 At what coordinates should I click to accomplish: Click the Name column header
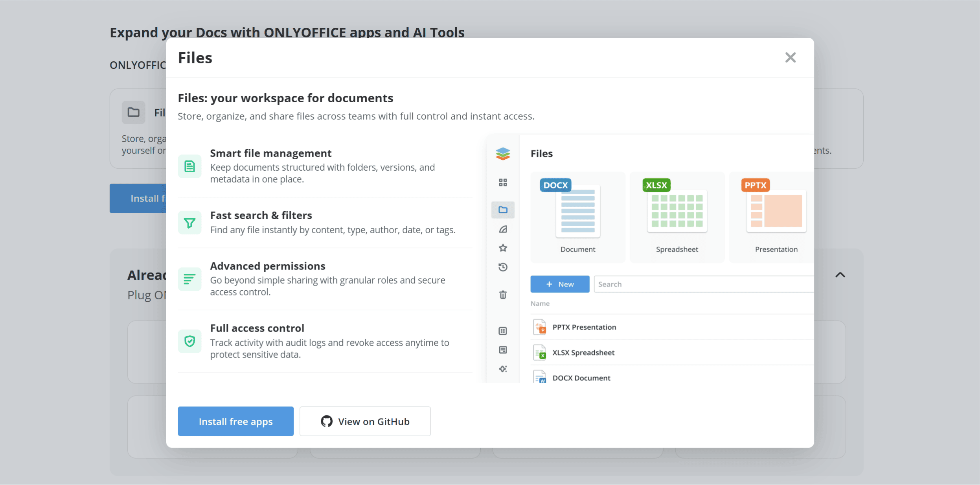point(540,304)
